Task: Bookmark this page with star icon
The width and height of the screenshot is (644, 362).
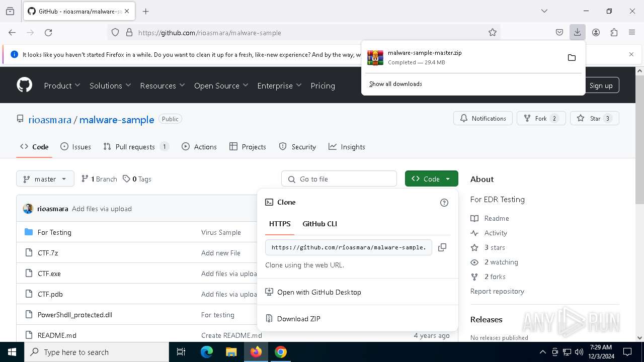Action: tap(493, 32)
